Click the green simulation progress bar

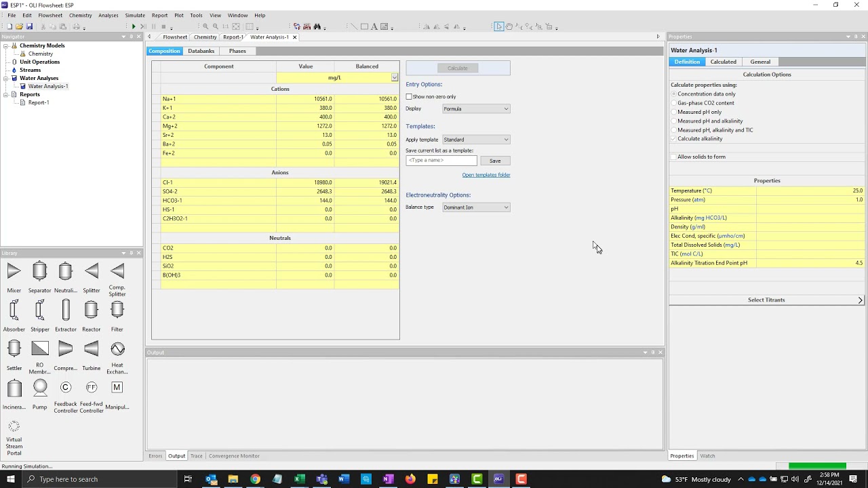pyautogui.click(x=817, y=466)
